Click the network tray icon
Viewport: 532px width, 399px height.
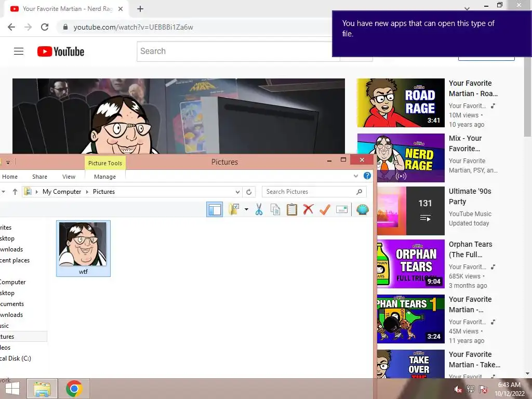click(x=471, y=389)
